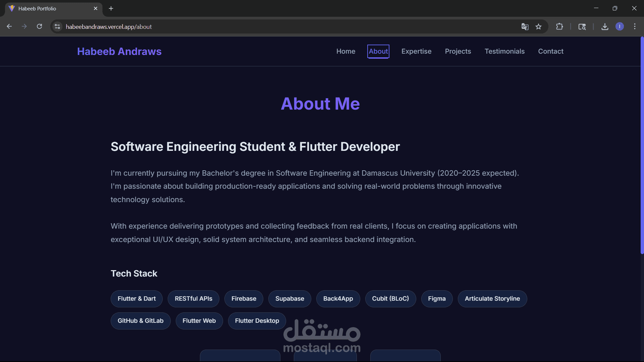Reload the page with the refresh icon
The height and width of the screenshot is (362, 644).
click(39, 26)
